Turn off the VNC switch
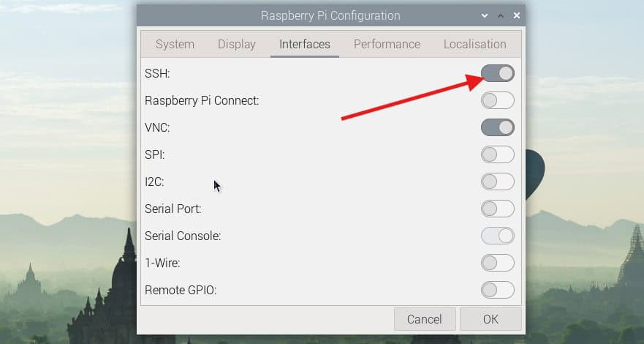 [497, 127]
